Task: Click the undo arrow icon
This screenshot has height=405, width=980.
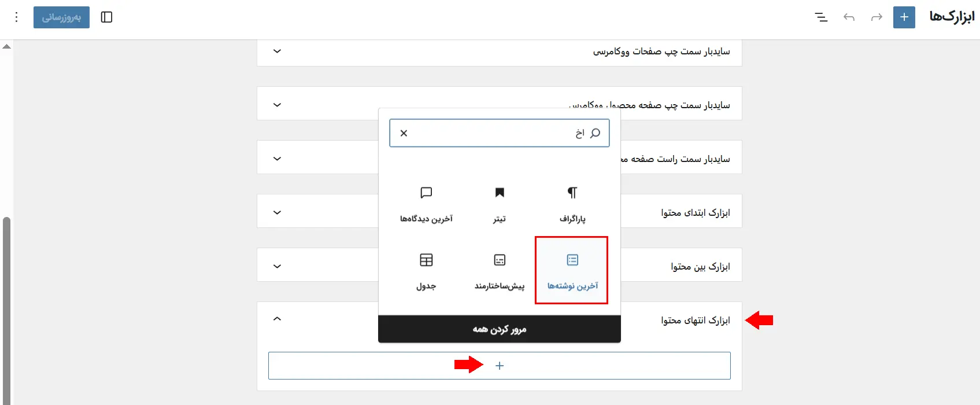Action: click(x=849, y=17)
